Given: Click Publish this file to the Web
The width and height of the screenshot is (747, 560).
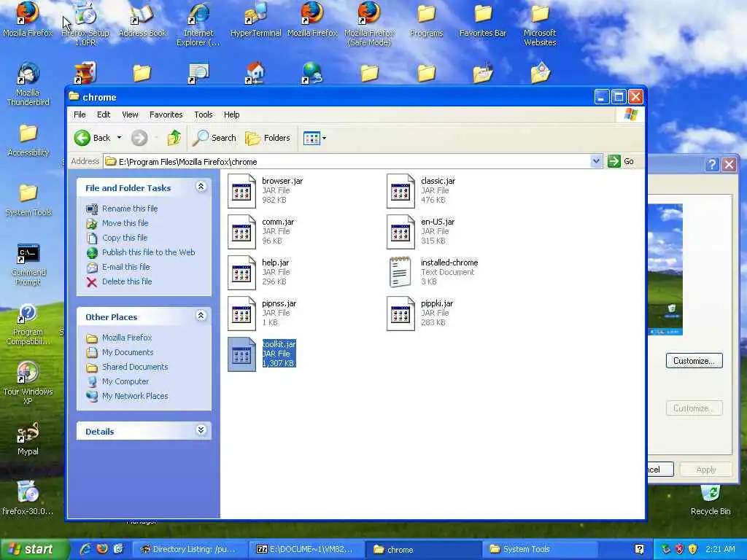Looking at the screenshot, I should [148, 252].
